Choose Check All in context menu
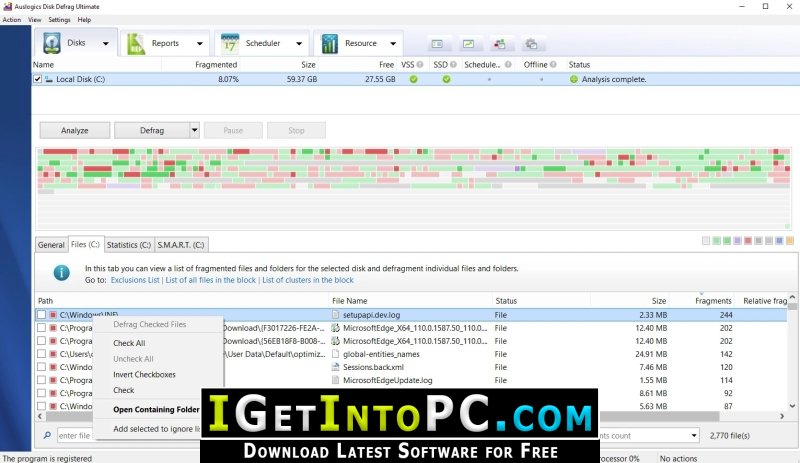Image resolution: width=800 pixels, height=463 pixels. (129, 343)
